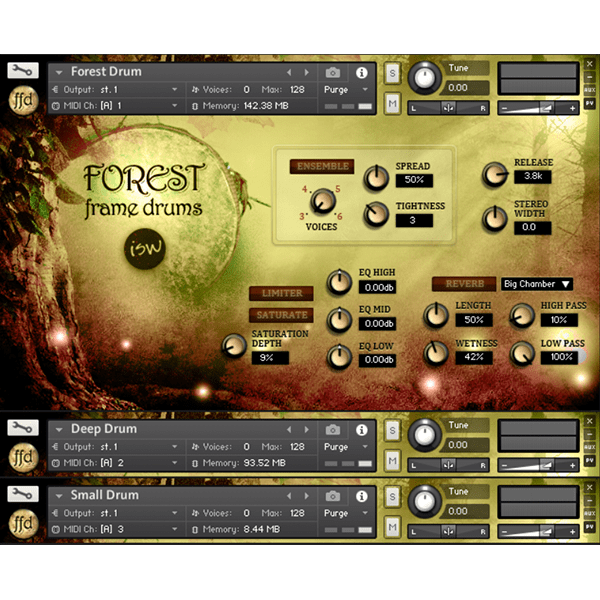Click the Forest Drum volume slider
The width and height of the screenshot is (600, 600).
[x=538, y=108]
